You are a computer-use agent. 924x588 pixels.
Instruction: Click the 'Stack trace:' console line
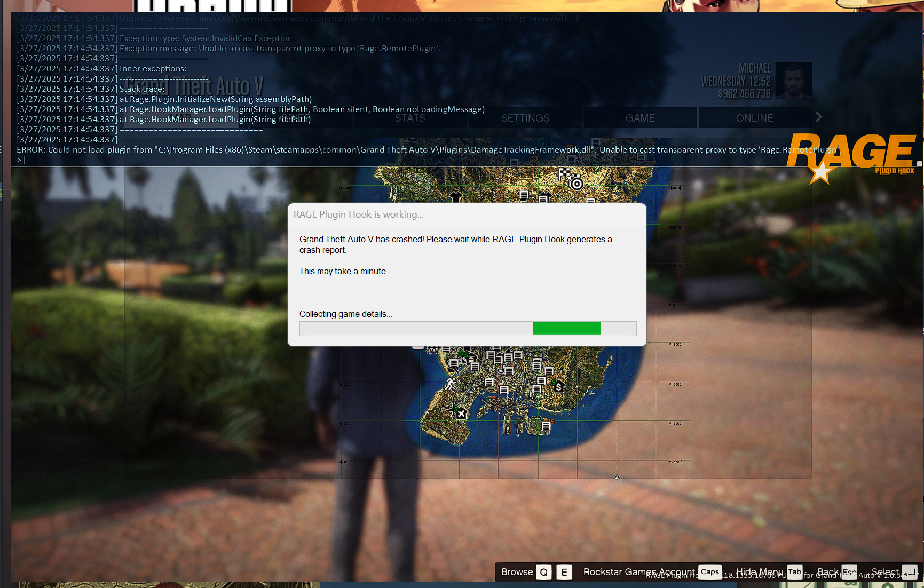tap(91, 89)
